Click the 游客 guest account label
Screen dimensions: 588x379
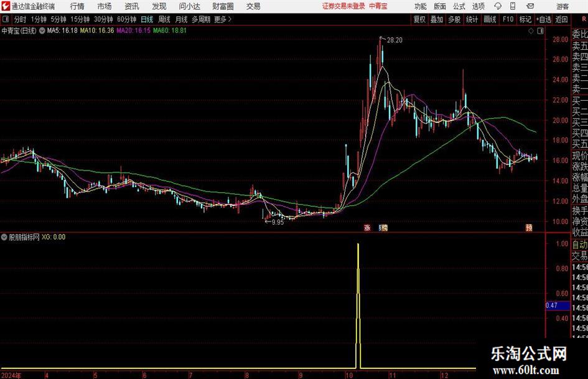click(562, 6)
